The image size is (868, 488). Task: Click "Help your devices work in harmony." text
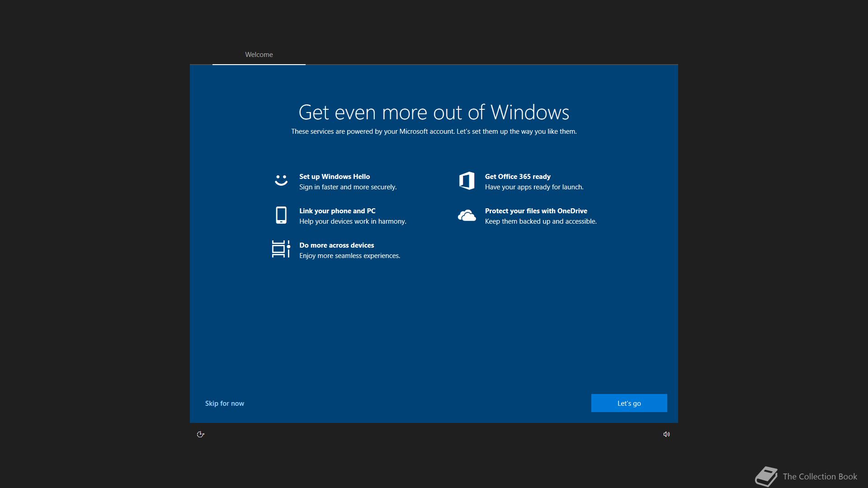coord(353,221)
